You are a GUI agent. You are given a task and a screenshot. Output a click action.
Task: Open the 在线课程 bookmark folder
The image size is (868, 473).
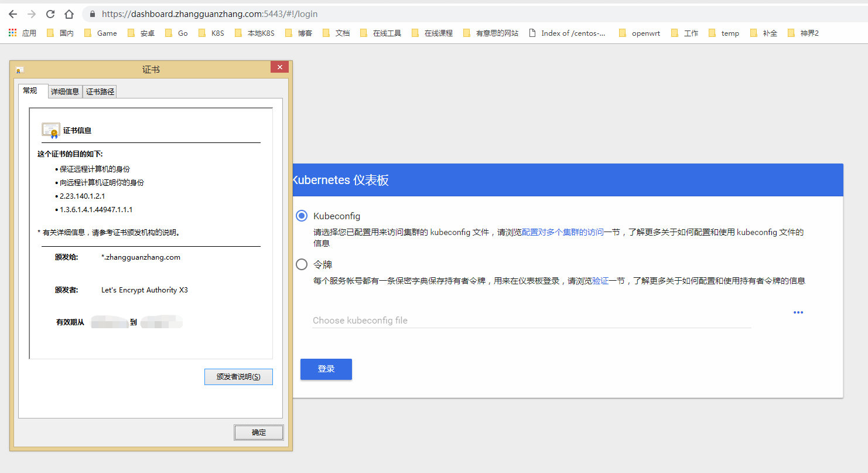(432, 33)
